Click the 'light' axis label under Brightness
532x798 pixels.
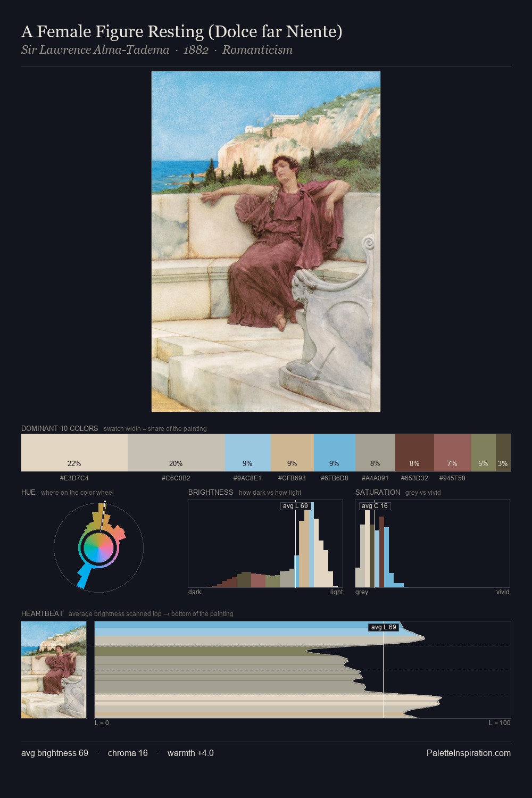point(336,592)
